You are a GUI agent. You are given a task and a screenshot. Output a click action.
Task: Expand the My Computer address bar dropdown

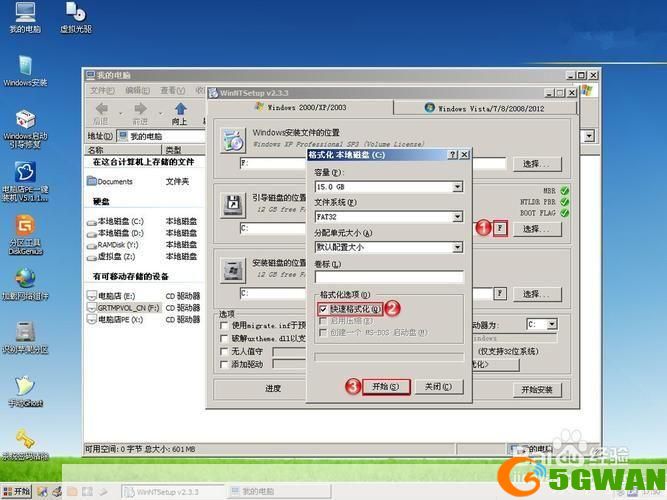click(x=589, y=136)
